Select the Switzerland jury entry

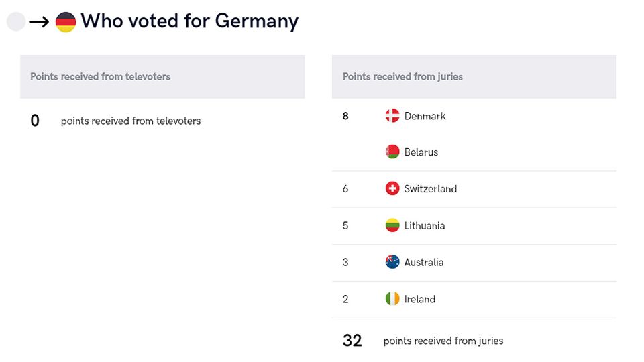[430, 189]
